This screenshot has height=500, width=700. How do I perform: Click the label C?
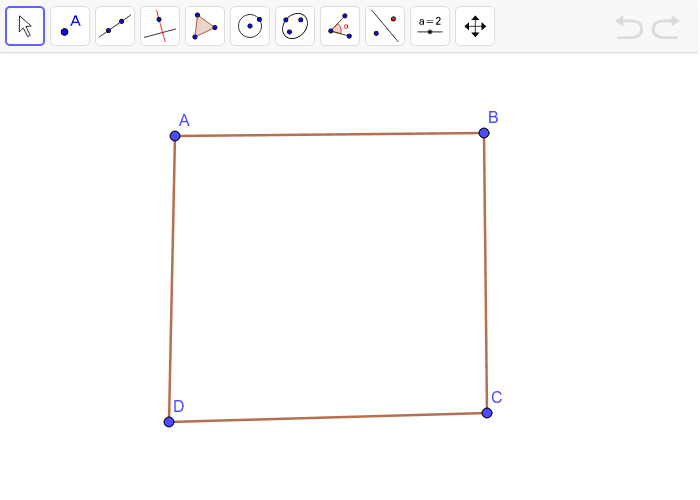(x=496, y=397)
